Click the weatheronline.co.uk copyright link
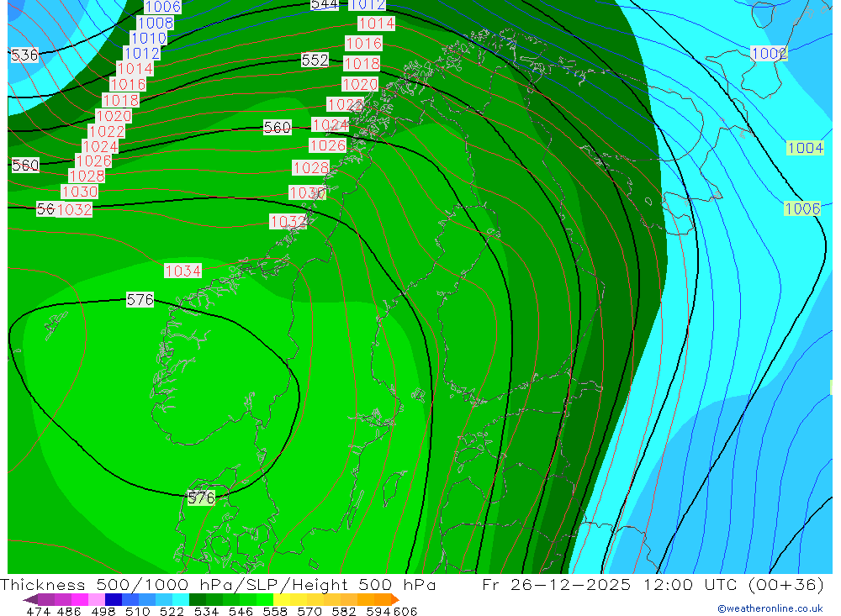Image resolution: width=841 pixels, height=616 pixels. 770,608
